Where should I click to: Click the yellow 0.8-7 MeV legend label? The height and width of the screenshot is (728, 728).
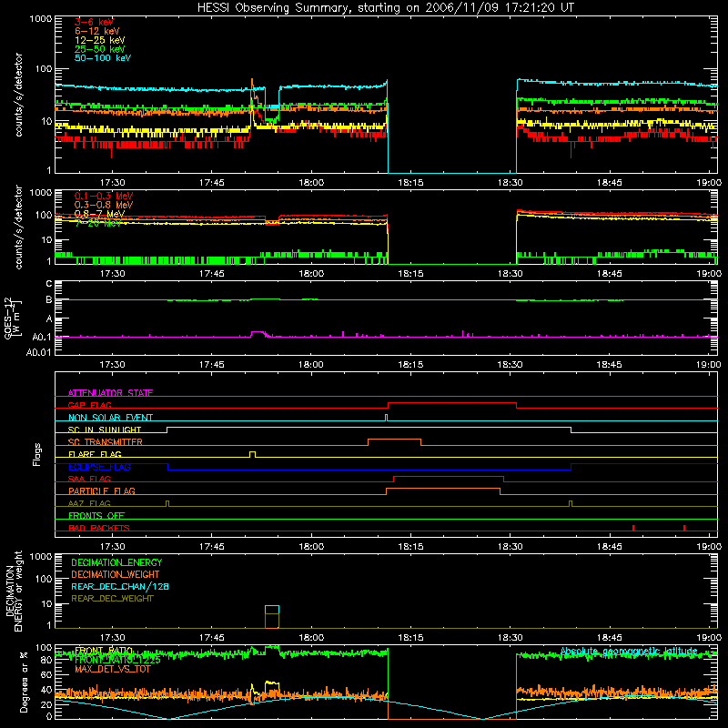click(100, 214)
